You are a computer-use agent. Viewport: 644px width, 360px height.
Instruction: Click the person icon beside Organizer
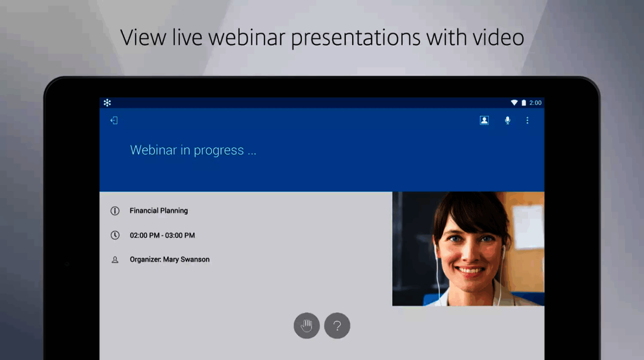coord(115,260)
